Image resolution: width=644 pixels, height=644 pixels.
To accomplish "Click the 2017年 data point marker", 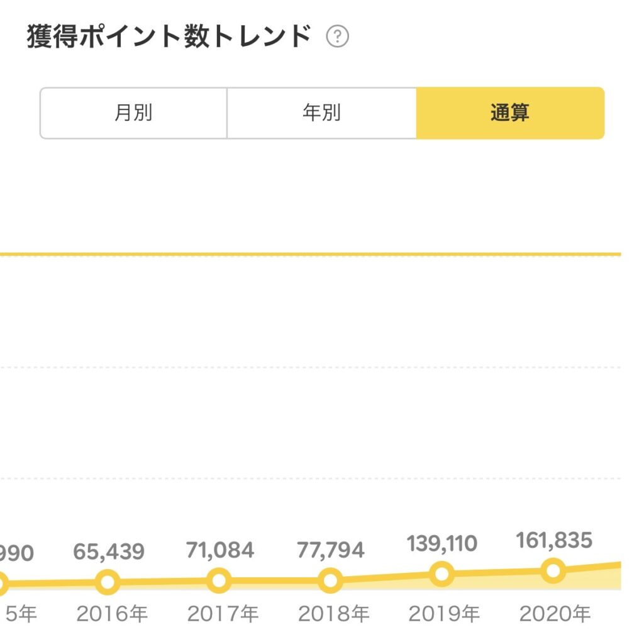I will (x=219, y=580).
